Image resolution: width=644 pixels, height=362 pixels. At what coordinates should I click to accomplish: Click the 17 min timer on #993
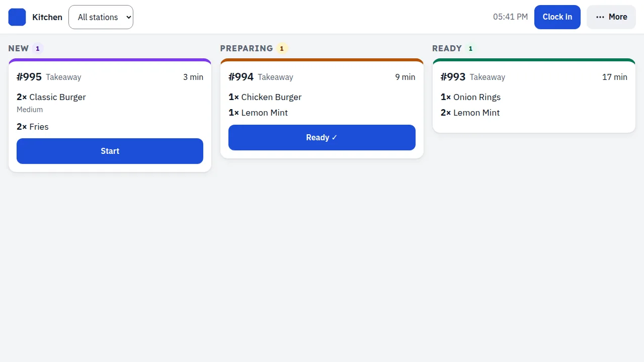point(615,77)
